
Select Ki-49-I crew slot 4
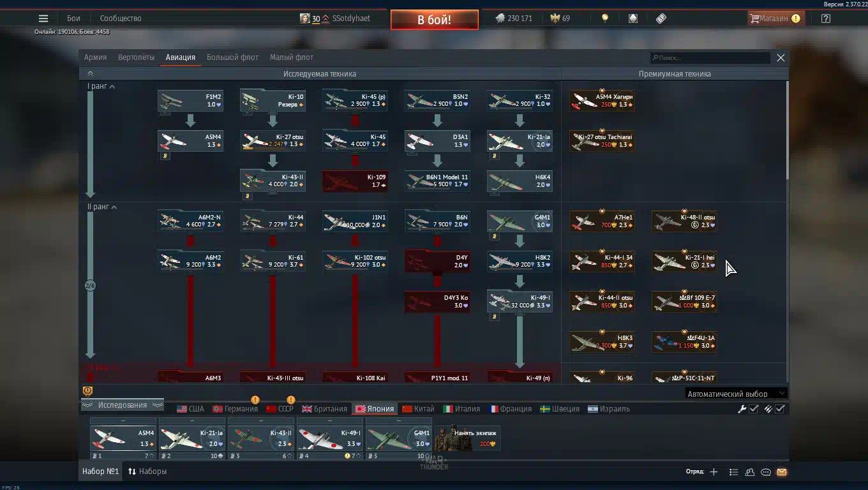tap(330, 439)
